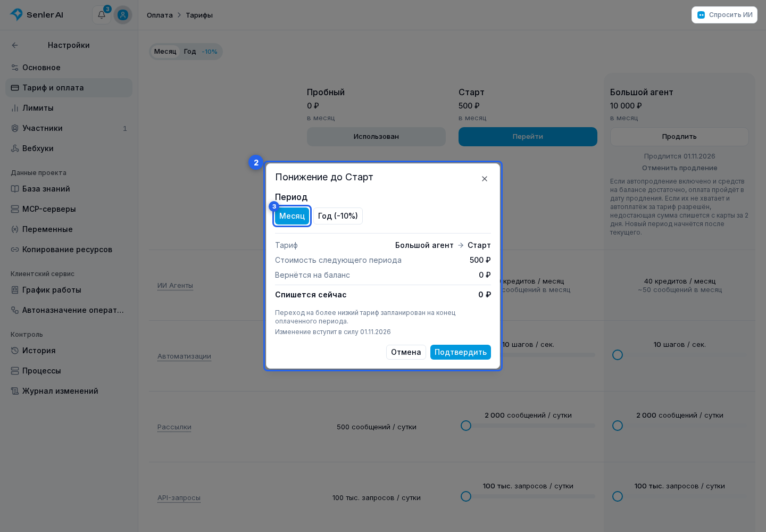Image resolution: width=766 pixels, height=532 pixels.
Task: Confirm with the Подтвердить button
Action: click(x=461, y=352)
